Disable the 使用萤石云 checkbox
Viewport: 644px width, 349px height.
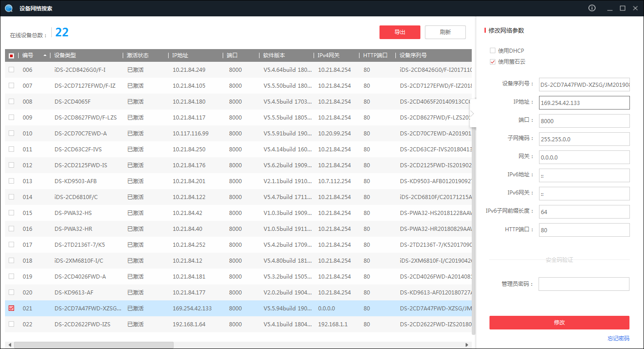(493, 61)
